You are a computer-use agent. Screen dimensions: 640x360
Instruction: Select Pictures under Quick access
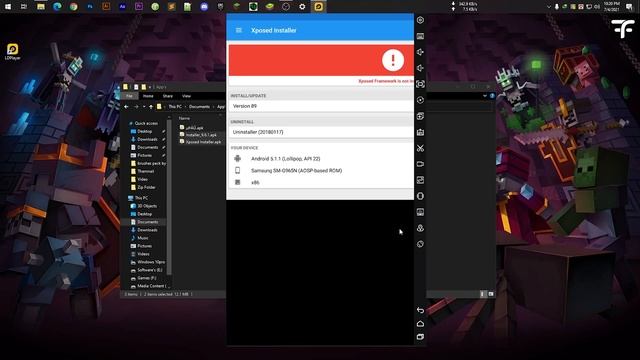[144, 156]
